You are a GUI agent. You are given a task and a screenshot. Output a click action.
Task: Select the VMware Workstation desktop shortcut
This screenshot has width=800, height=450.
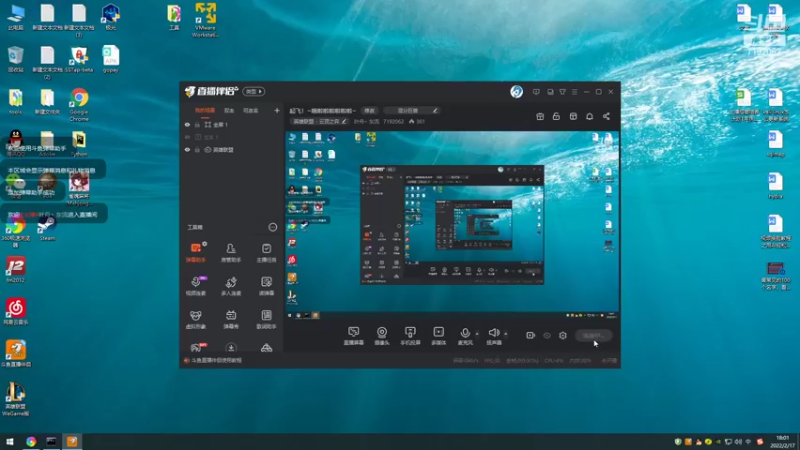click(205, 20)
